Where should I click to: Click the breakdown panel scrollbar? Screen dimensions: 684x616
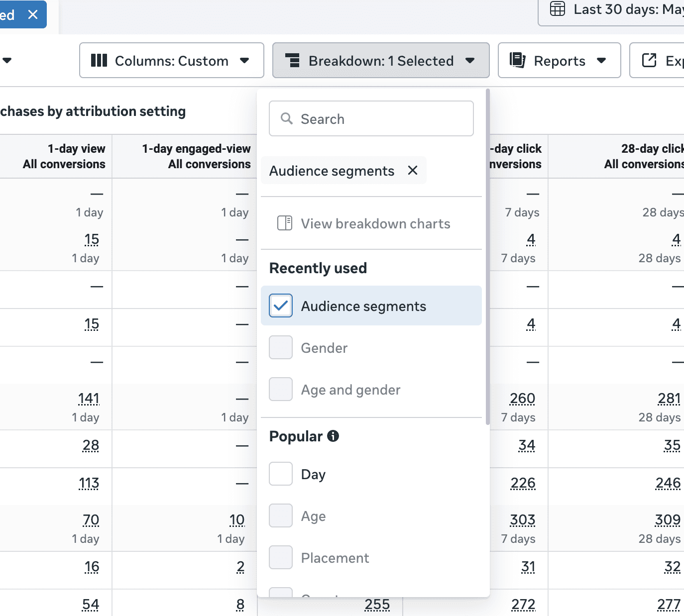(x=487, y=257)
